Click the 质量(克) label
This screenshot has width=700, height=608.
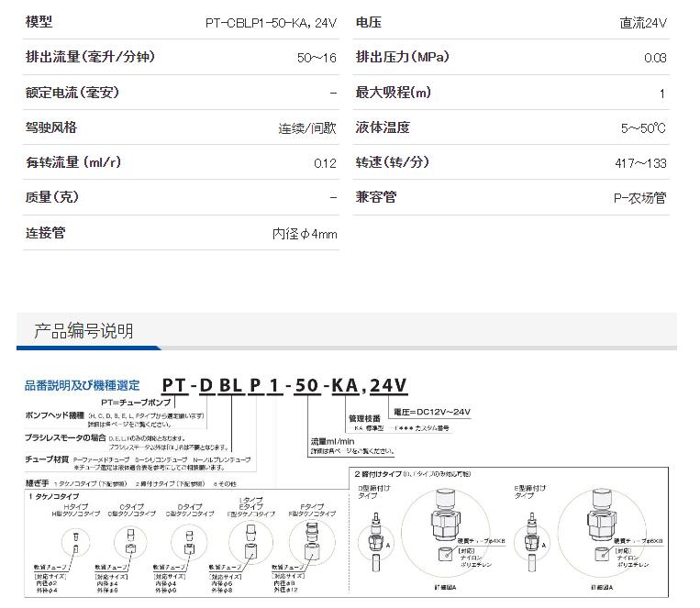point(52,197)
